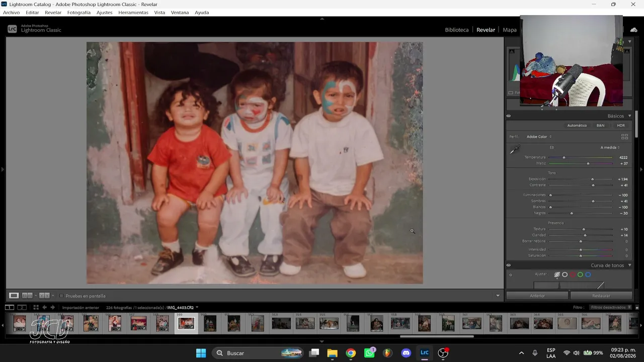Click the HDR button
This screenshot has height=362, width=644.
tap(621, 126)
